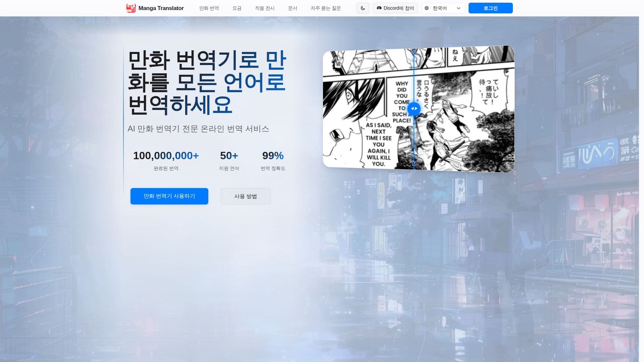
Task: Click the globe icon in the language selector
Action: (x=427, y=8)
